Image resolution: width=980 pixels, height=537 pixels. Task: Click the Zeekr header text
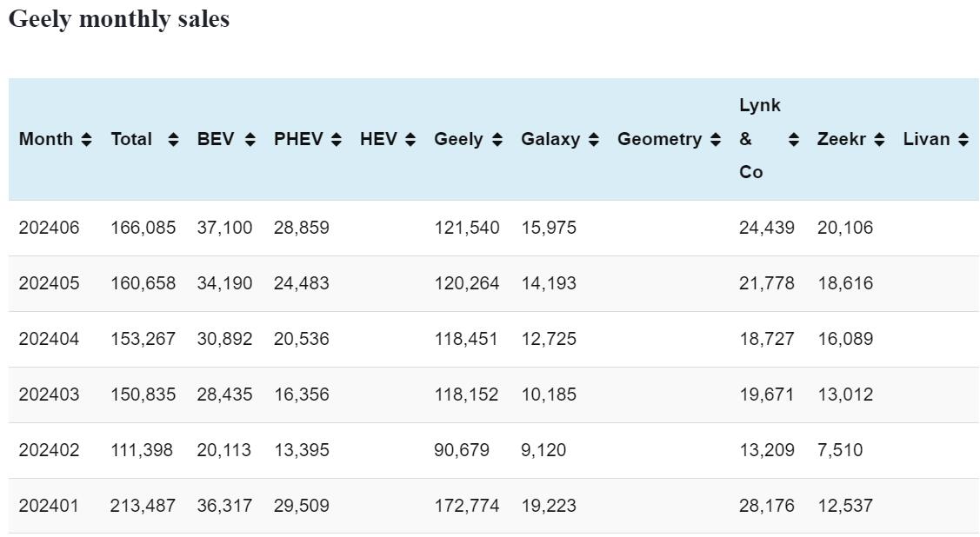click(842, 139)
